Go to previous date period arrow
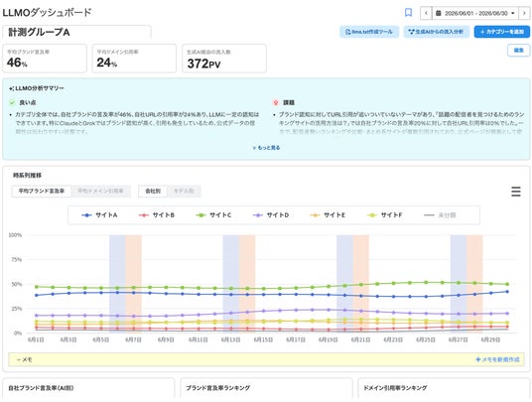Screen dimensions: 532x402 [x=426, y=13]
